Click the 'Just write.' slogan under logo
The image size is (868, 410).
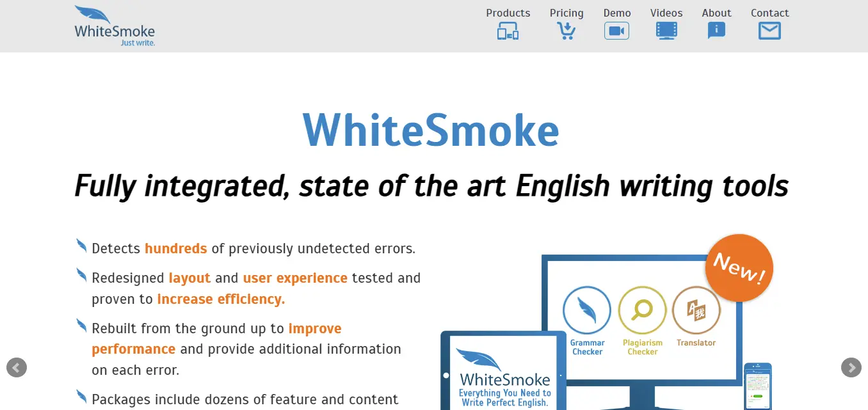click(x=138, y=43)
